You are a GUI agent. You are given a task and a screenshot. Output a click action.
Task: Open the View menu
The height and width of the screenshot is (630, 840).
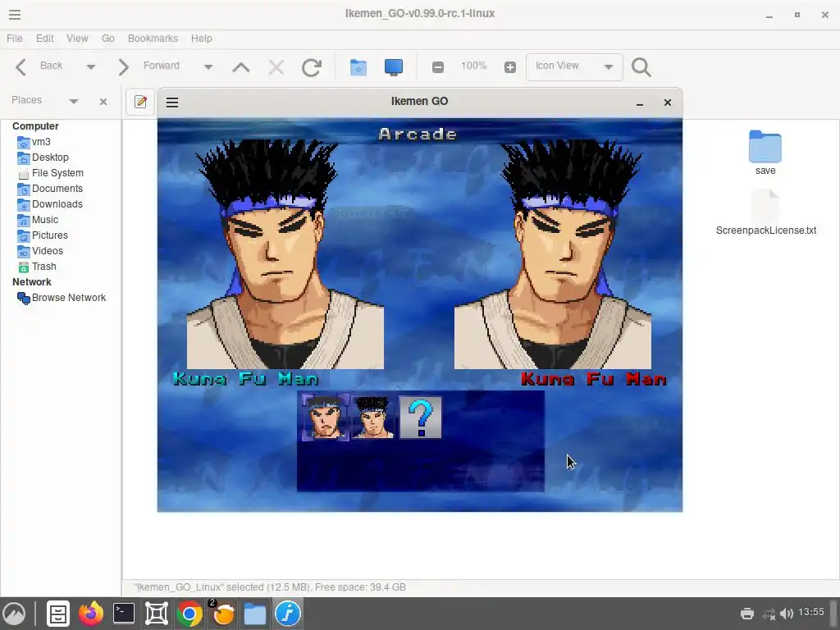pyautogui.click(x=77, y=39)
